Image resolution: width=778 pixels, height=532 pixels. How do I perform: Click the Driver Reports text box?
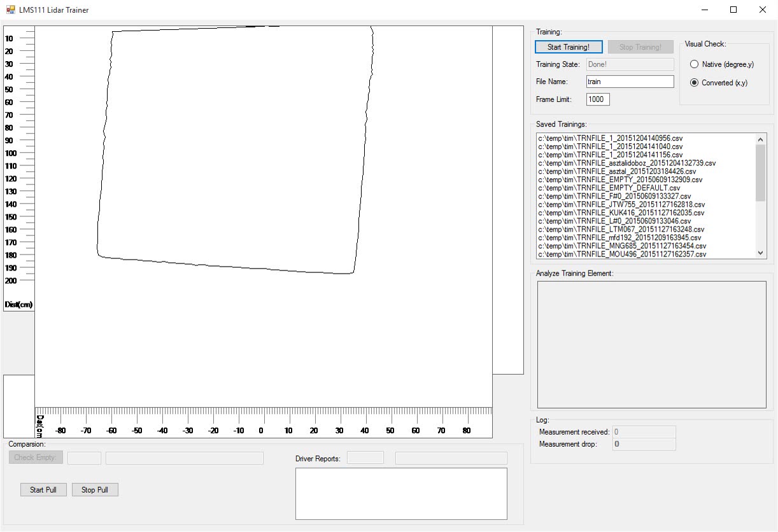401,494
